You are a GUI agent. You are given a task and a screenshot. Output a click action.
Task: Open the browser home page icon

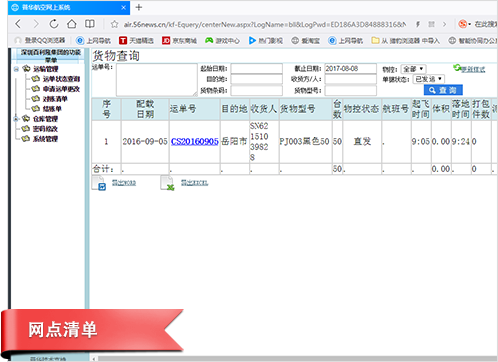pyautogui.click(x=72, y=24)
